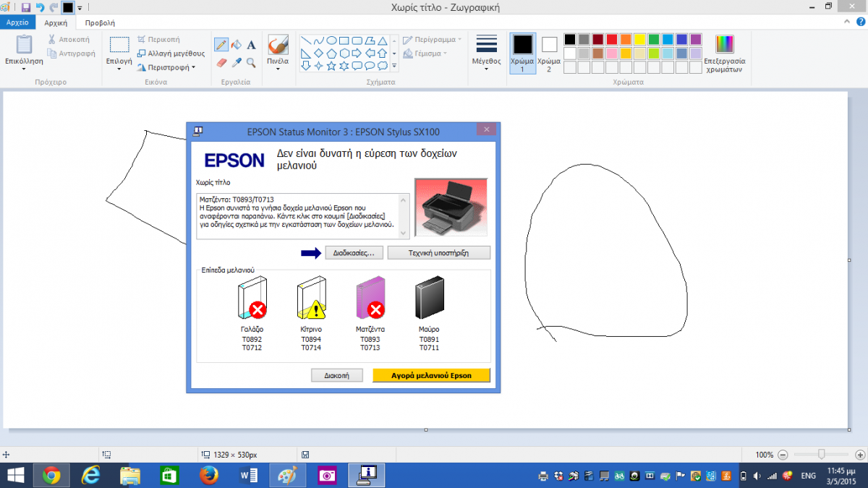The width and height of the screenshot is (868, 488).
Task: Open Word from the taskbar
Action: pos(247,475)
